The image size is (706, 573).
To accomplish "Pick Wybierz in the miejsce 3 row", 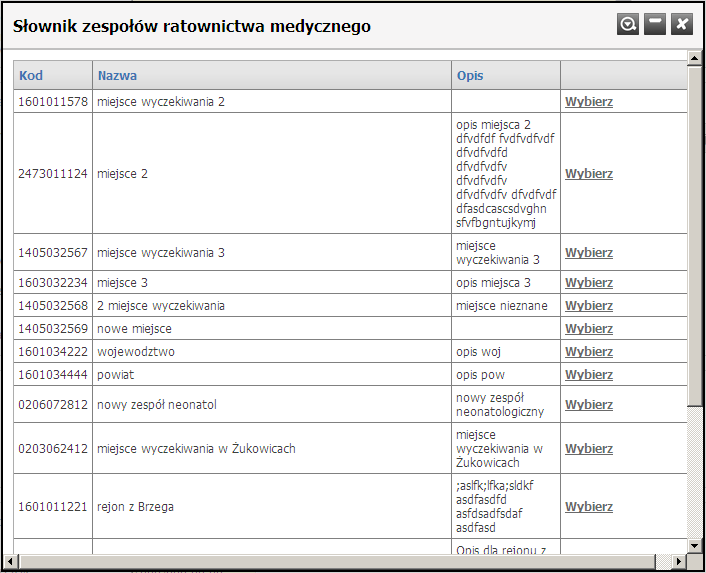I will (x=589, y=283).
